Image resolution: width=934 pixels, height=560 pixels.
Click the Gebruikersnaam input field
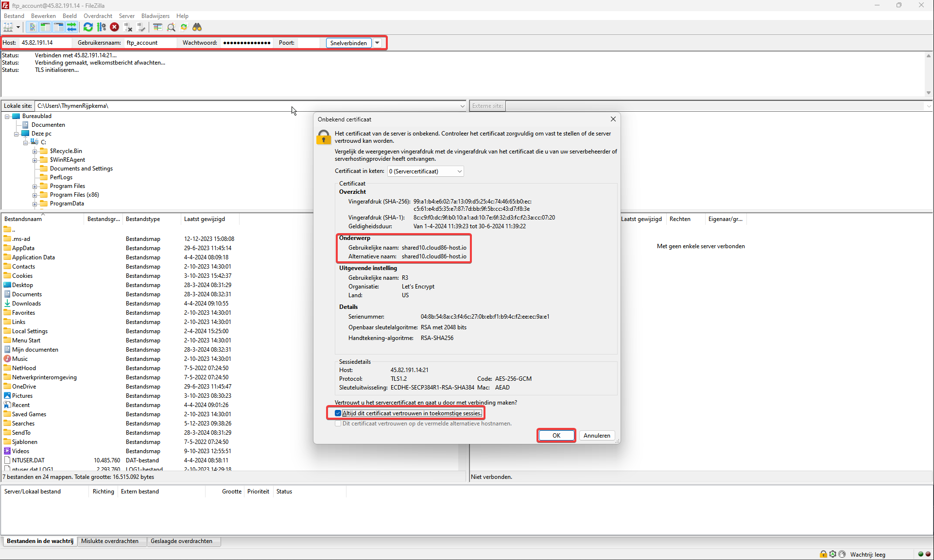pos(151,43)
